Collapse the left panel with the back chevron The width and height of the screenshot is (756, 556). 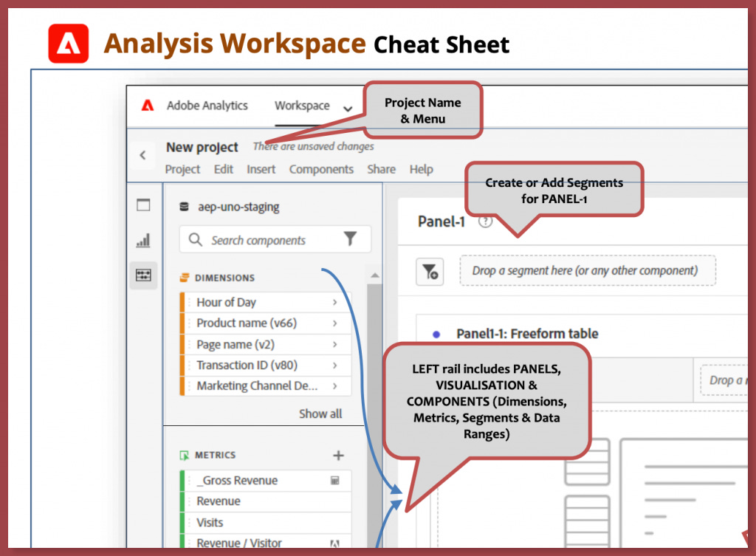pos(142,155)
